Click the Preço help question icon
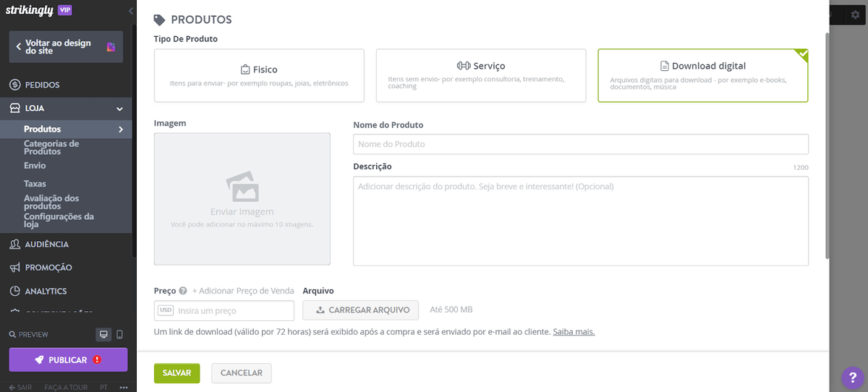Screen dimensions: 868x392 click(183, 291)
